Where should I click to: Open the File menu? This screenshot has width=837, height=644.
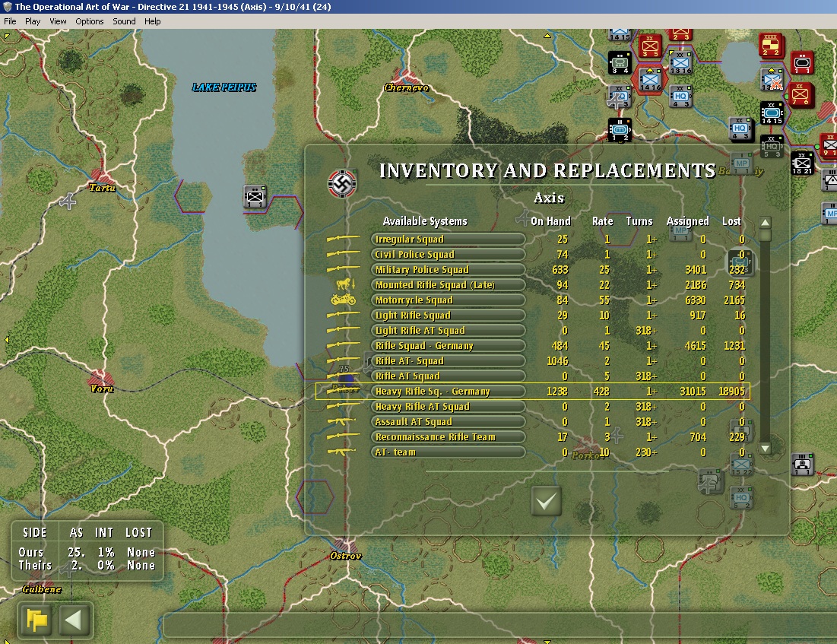(10, 21)
